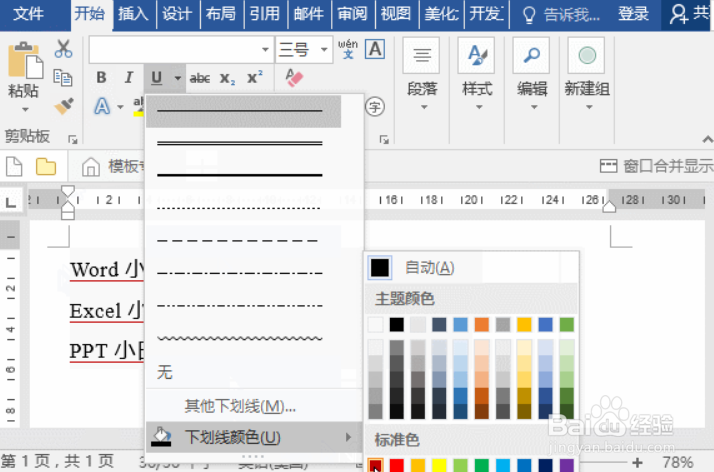Open the 新建组 custom group
Image resolution: width=714 pixels, height=472 pixels.
point(587,75)
